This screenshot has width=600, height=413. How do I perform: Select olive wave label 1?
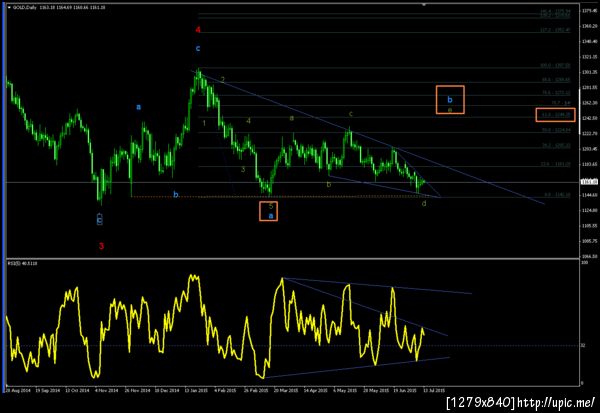(x=204, y=123)
